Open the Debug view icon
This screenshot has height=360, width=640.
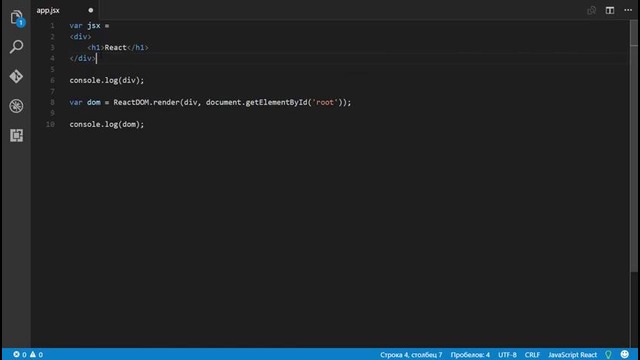tap(16, 106)
